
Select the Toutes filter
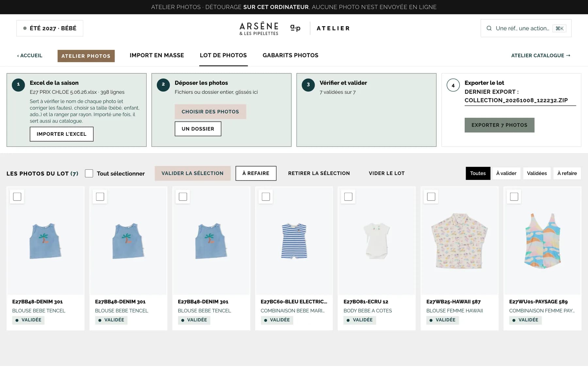pyautogui.click(x=478, y=173)
